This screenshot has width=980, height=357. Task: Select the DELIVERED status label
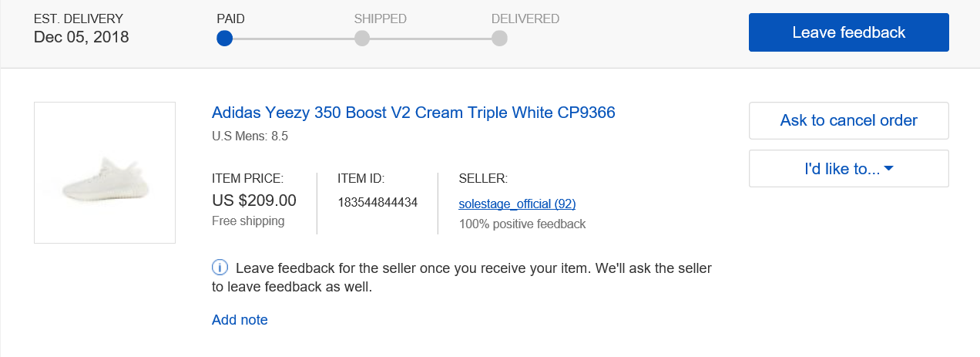click(525, 19)
